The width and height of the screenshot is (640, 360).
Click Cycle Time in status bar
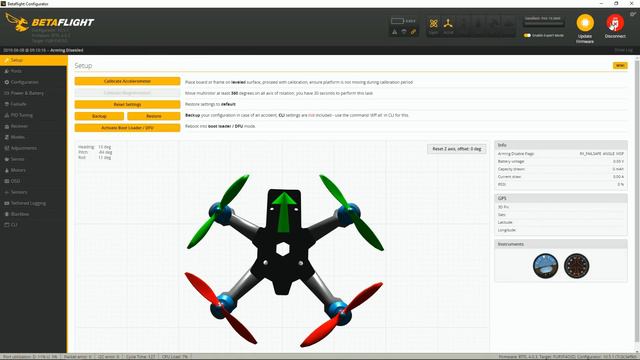pyautogui.click(x=141, y=357)
